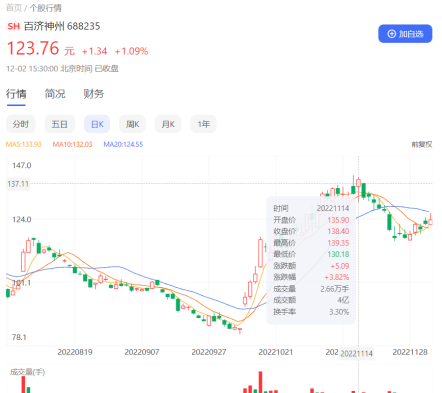
Task: Select the 1年 chart period
Action: (203, 124)
